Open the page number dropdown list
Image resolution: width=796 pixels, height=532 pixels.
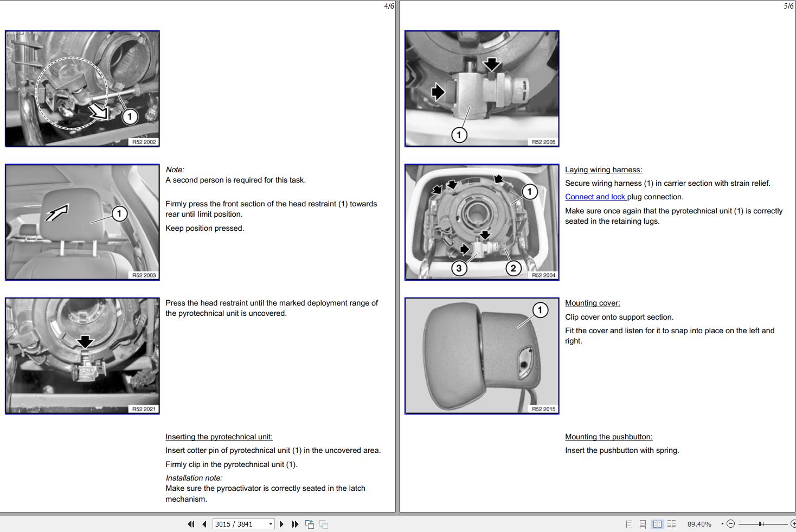tap(271, 524)
